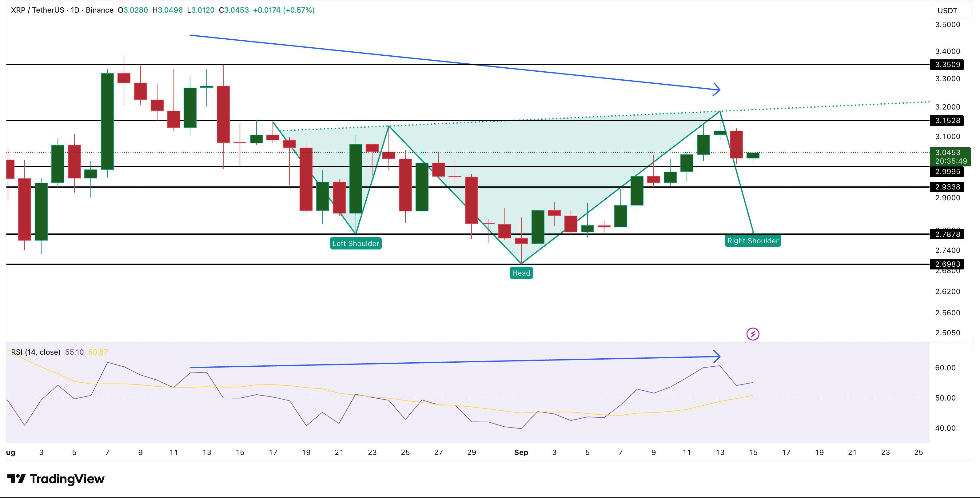This screenshot has height=498, width=980.
Task: Click the 3.1528 price level tag
Action: [x=947, y=121]
